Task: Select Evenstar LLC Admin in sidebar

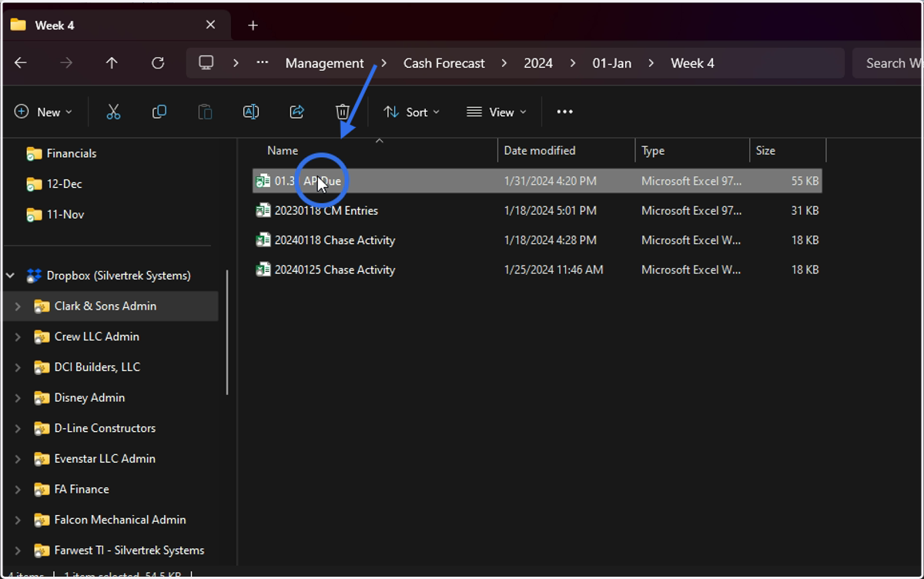Action: tap(105, 459)
